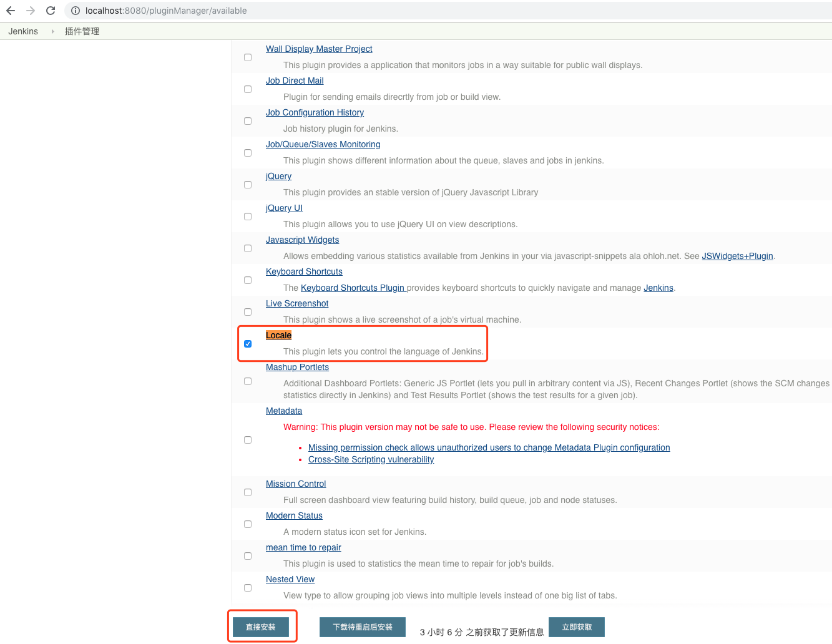832x644 pixels.
Task: Open 插件管理 breadcrumb link
Action: tap(82, 31)
